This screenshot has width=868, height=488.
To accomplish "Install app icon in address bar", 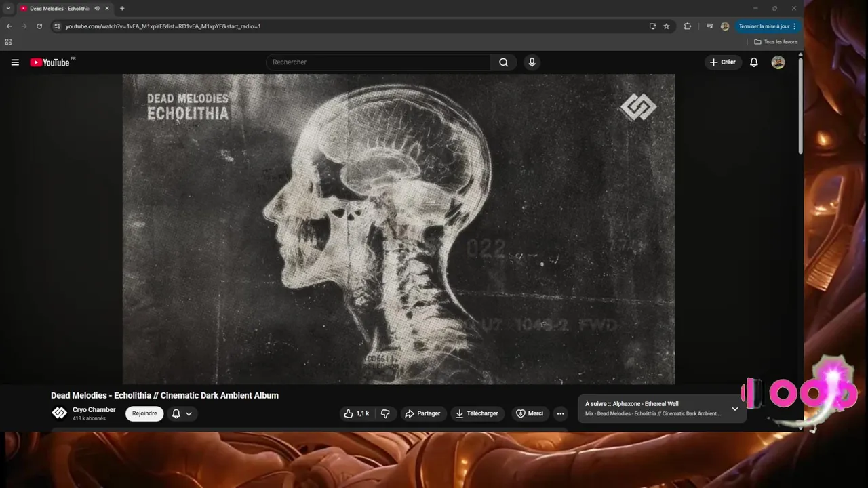I will [x=652, y=26].
